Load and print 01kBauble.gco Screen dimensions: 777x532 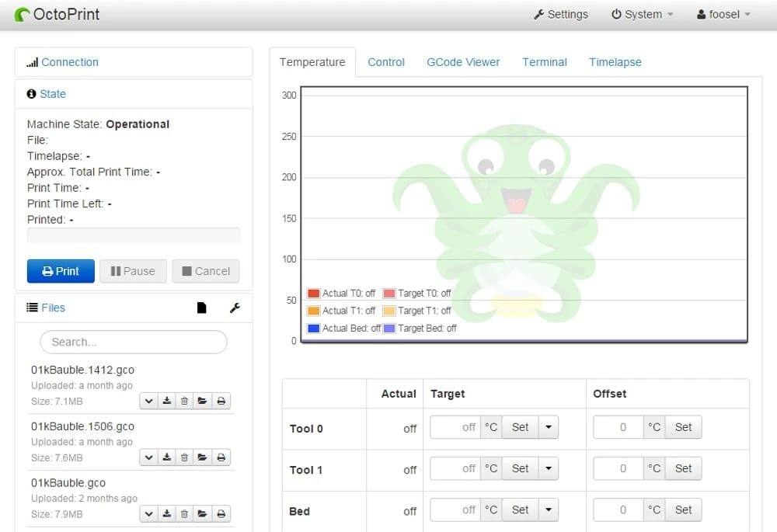pos(221,513)
